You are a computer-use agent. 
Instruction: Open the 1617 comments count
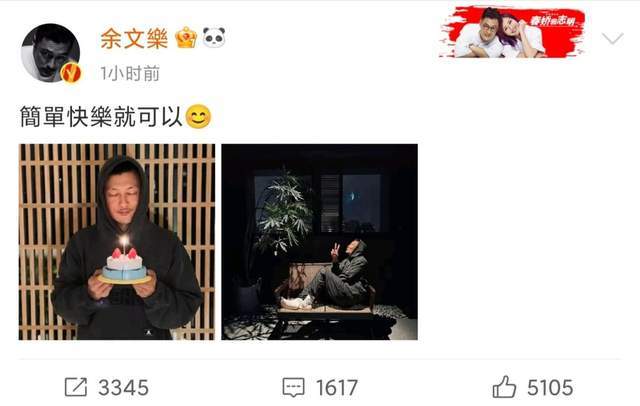pos(337,388)
